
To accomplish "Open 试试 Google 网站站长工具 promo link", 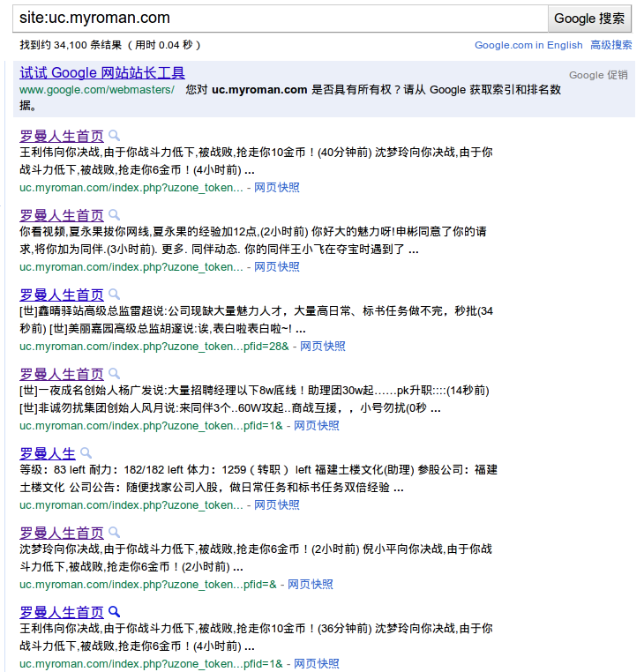I will [102, 73].
